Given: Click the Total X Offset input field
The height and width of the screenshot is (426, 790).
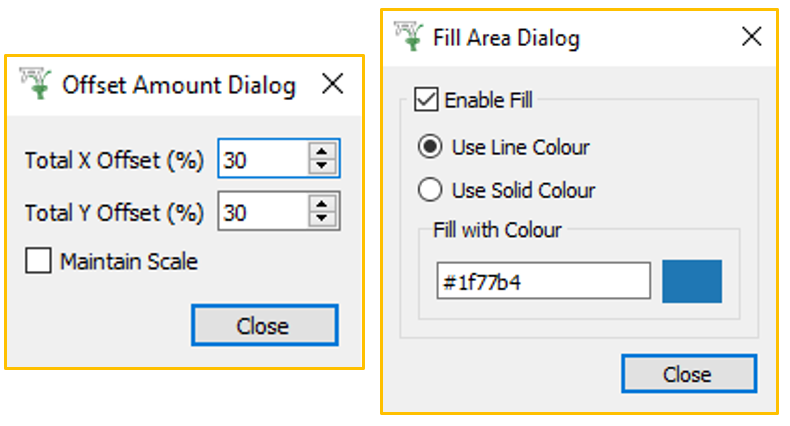Looking at the screenshot, I should (261, 159).
